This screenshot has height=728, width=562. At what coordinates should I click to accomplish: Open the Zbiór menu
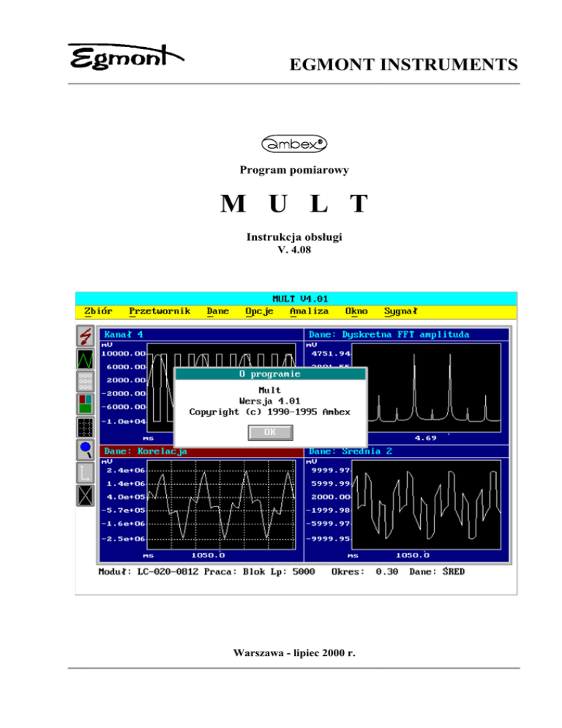(x=98, y=311)
